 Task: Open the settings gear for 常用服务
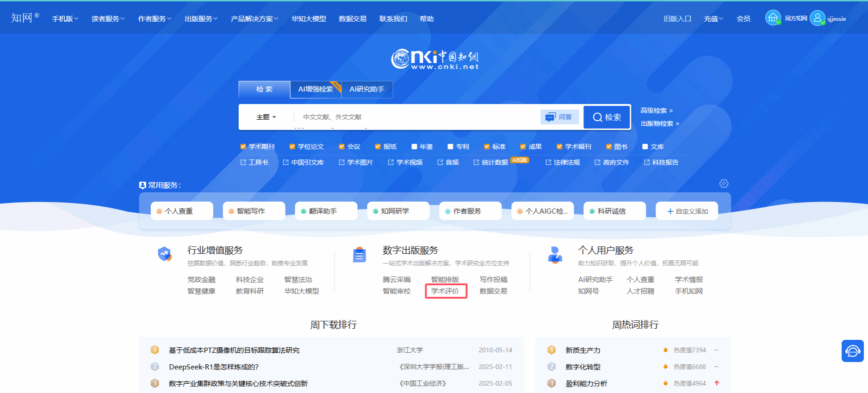[724, 184]
